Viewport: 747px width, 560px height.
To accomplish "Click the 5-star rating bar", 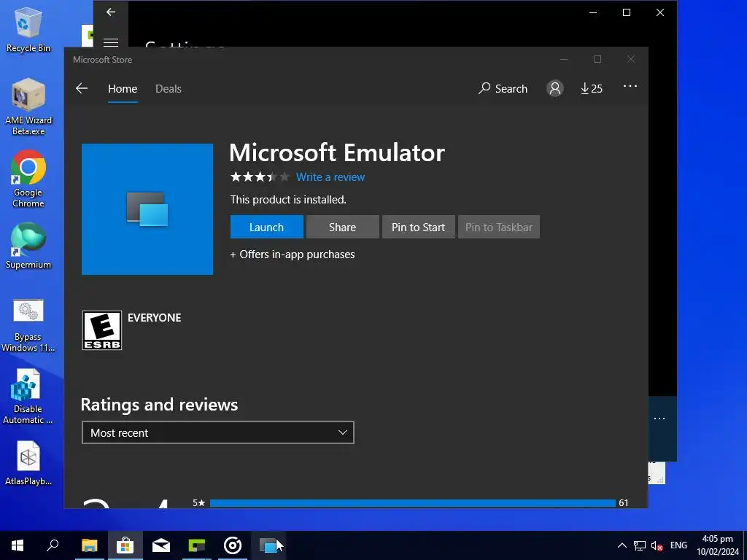I will [x=413, y=503].
